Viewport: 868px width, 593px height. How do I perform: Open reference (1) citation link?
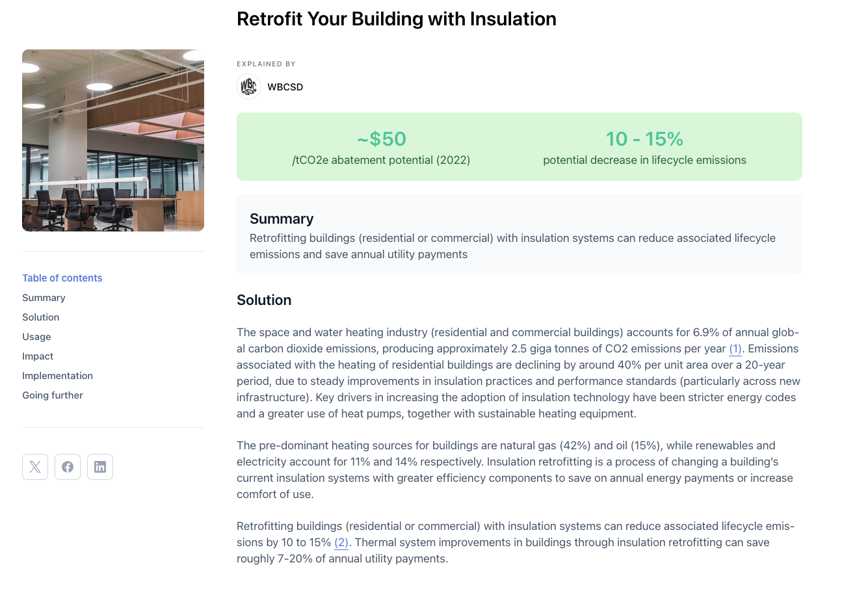click(x=735, y=349)
